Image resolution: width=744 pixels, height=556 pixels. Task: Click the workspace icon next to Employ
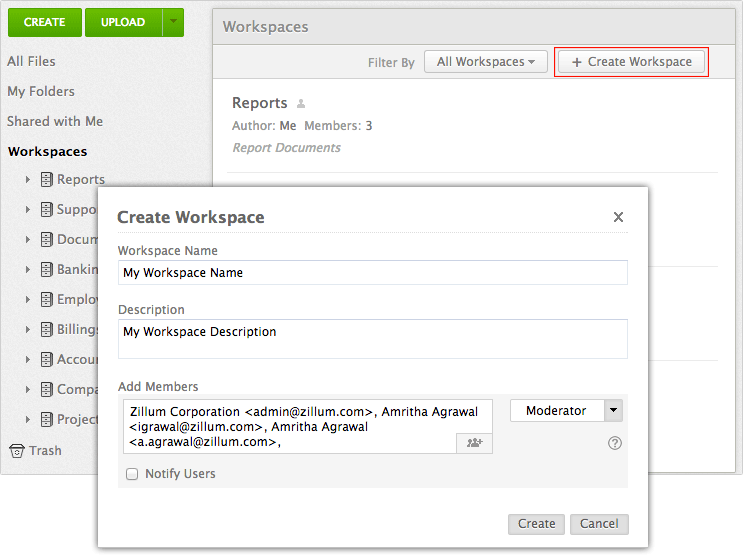tap(46, 300)
